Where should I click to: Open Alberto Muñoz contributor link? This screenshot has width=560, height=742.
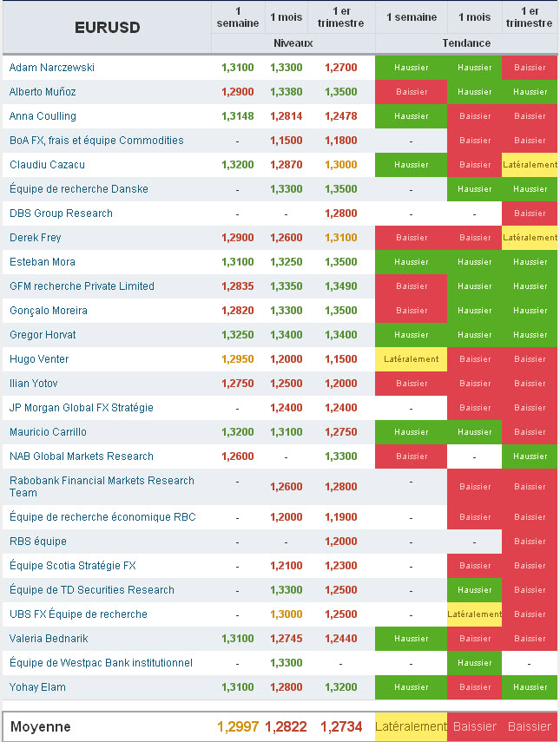pyautogui.click(x=43, y=92)
